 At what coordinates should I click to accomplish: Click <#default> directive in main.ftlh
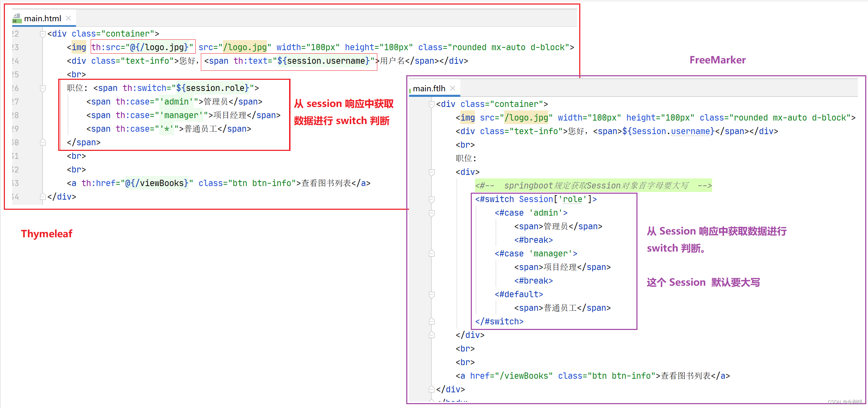pos(519,294)
